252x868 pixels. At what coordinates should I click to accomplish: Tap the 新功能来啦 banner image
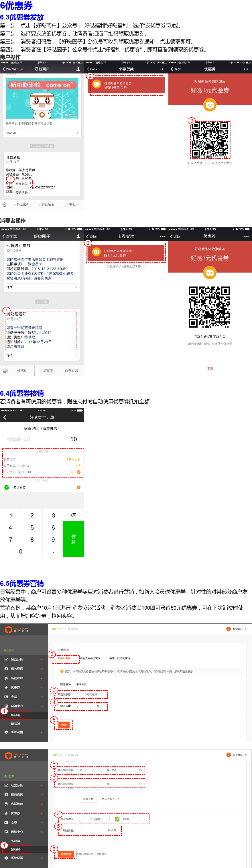(42, 98)
